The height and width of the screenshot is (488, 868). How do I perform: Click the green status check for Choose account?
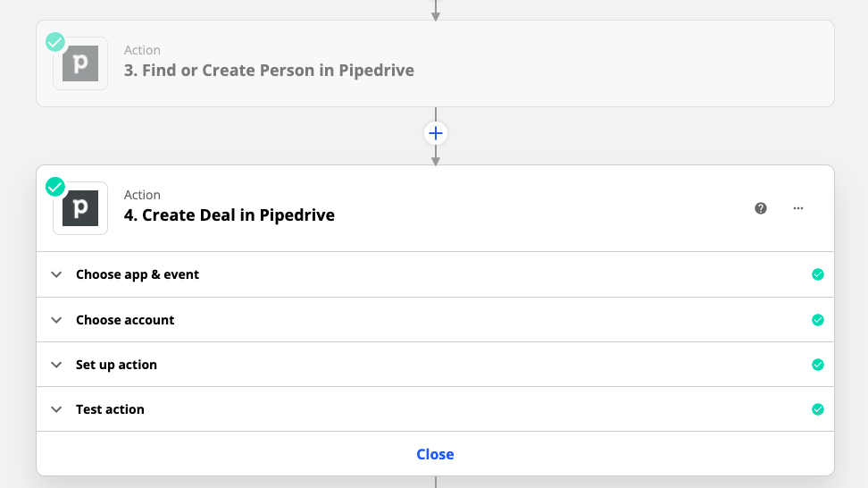point(817,320)
